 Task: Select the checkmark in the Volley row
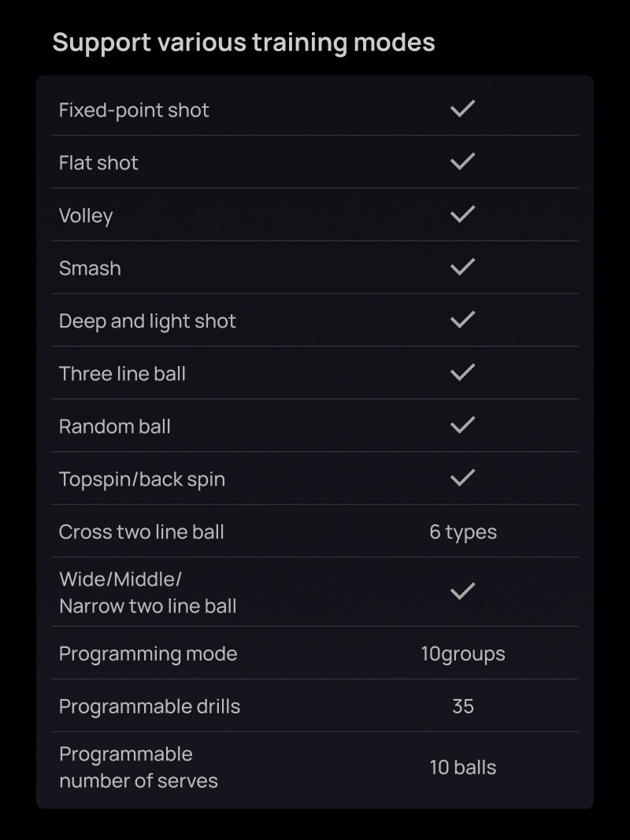point(462,214)
